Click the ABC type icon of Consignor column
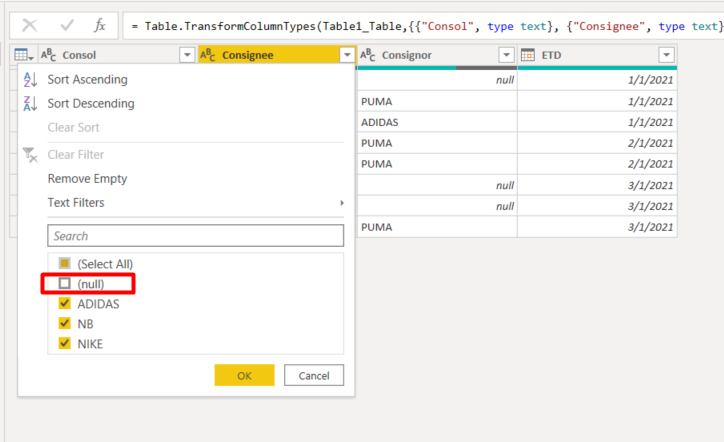724x442 pixels. [x=368, y=55]
